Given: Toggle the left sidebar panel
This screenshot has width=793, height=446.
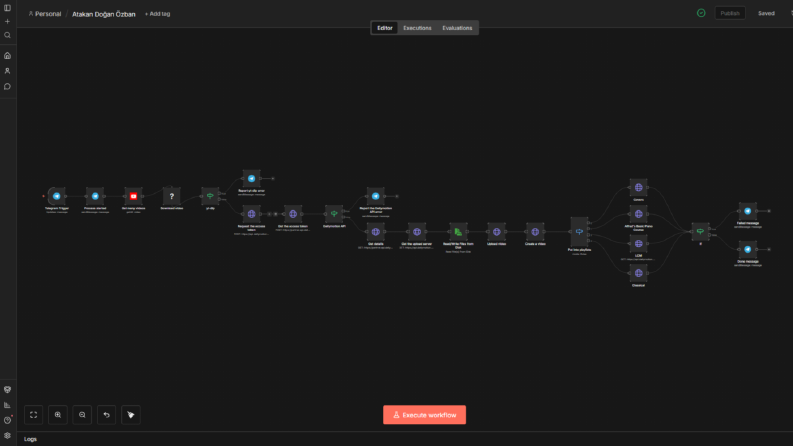Looking at the screenshot, I should point(8,8).
